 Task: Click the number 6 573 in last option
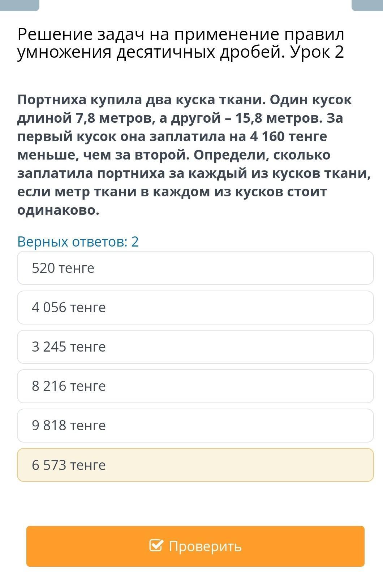(x=49, y=465)
